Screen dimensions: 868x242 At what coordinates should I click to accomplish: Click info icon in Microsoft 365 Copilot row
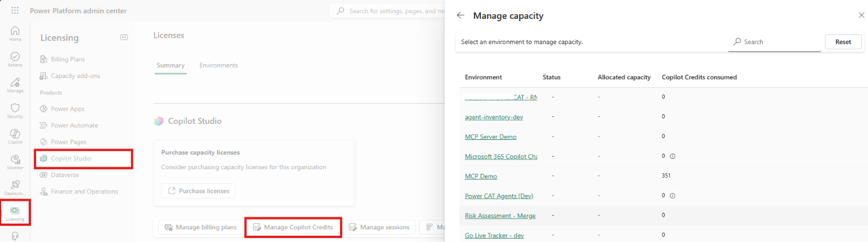(673, 156)
